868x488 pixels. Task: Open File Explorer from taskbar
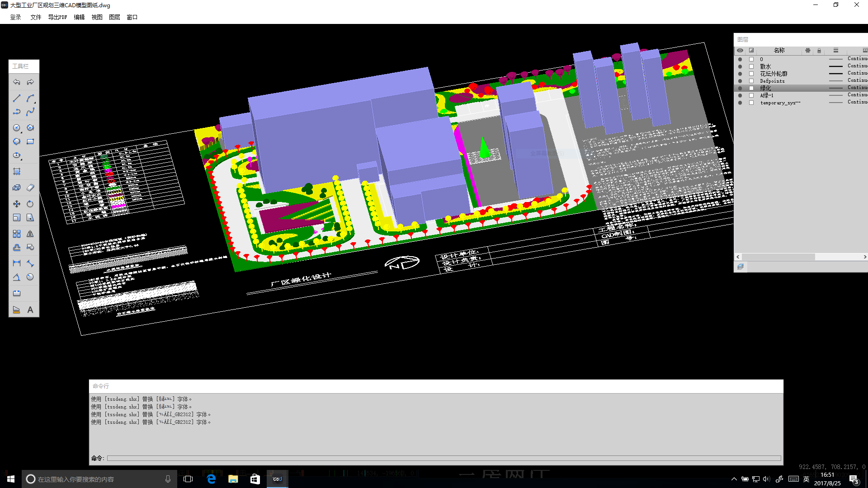[x=233, y=479]
